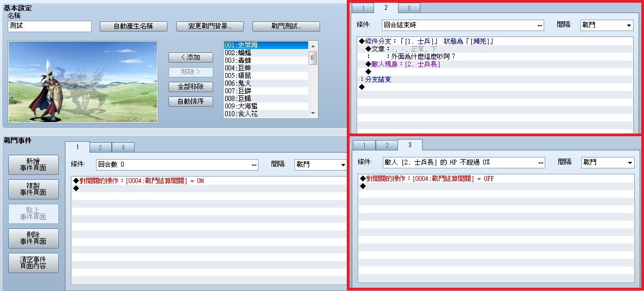The height and width of the screenshot is (291, 644).
Task: Click the 全部移除 button
Action: [x=191, y=87]
